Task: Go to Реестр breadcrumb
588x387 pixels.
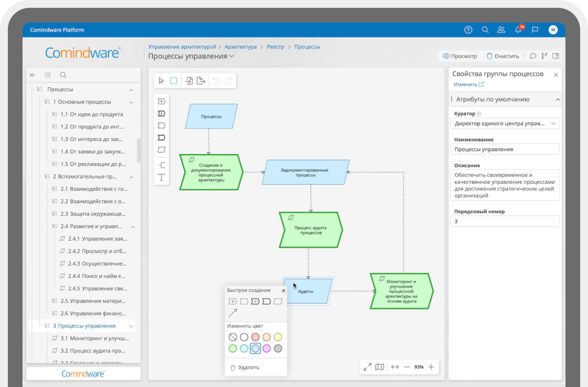Action: 275,47
